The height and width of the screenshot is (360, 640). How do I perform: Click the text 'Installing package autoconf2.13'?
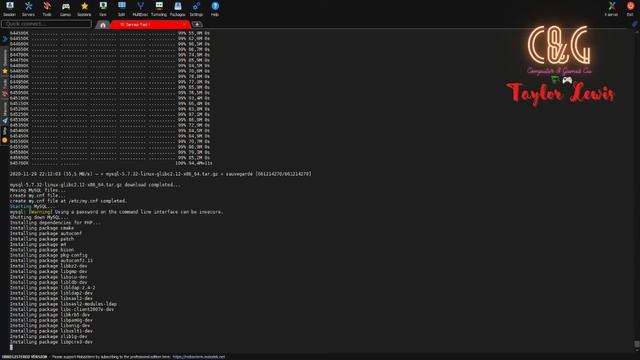click(51, 260)
